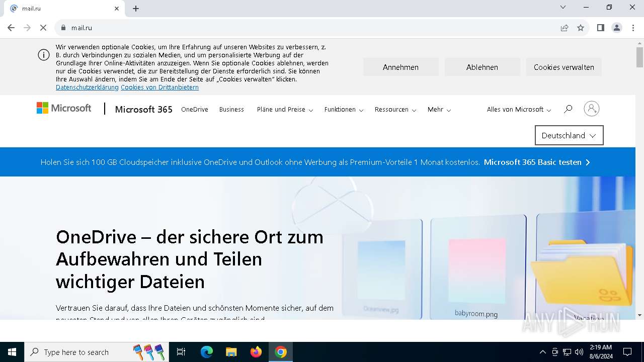
Task: Open a new tab with plus button
Action: pyautogui.click(x=136, y=9)
